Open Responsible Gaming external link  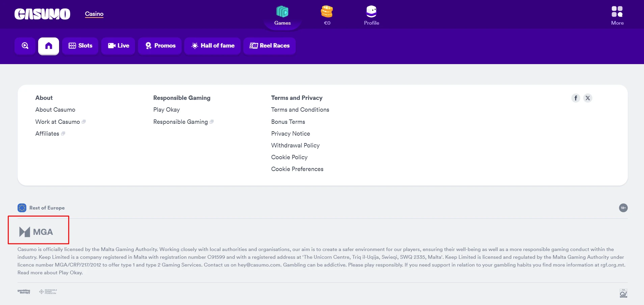click(x=183, y=122)
